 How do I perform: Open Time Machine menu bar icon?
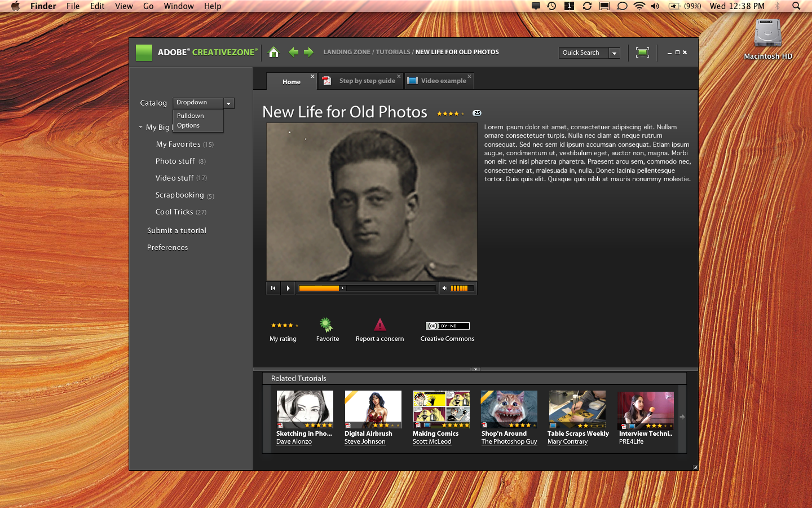pyautogui.click(x=551, y=6)
